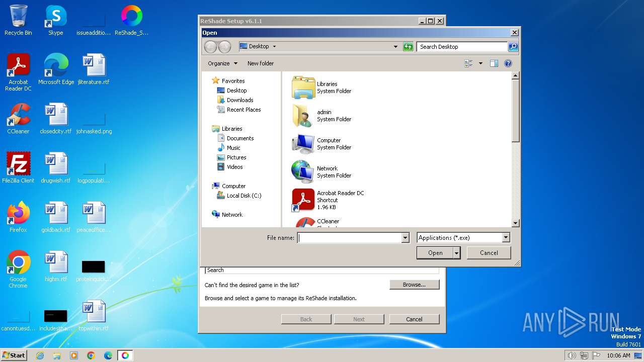Open the File name history dropdown
644x362 pixels.
pos(405,238)
